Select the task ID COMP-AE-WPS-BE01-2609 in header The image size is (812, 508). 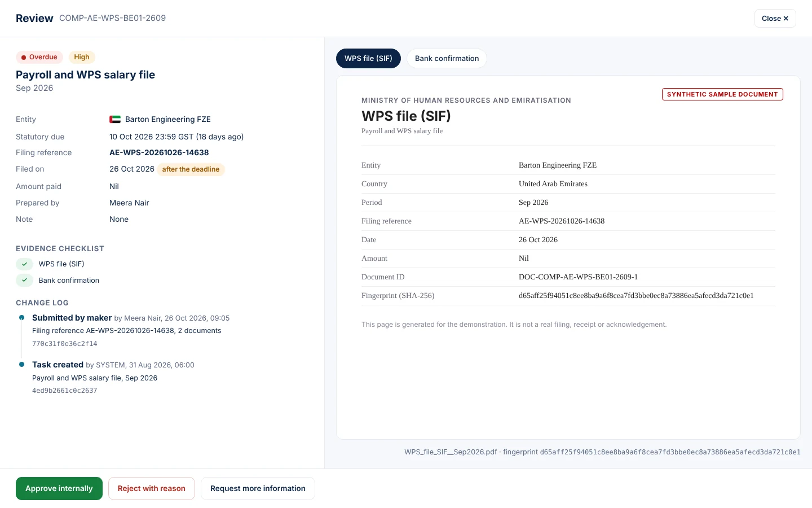coord(113,18)
